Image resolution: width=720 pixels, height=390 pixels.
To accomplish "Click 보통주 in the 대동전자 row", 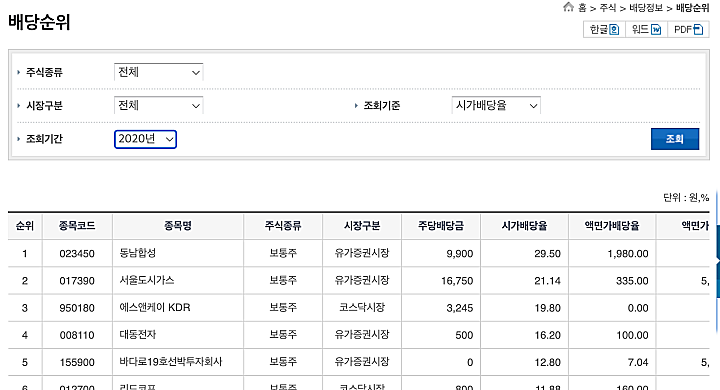I will (x=283, y=334).
